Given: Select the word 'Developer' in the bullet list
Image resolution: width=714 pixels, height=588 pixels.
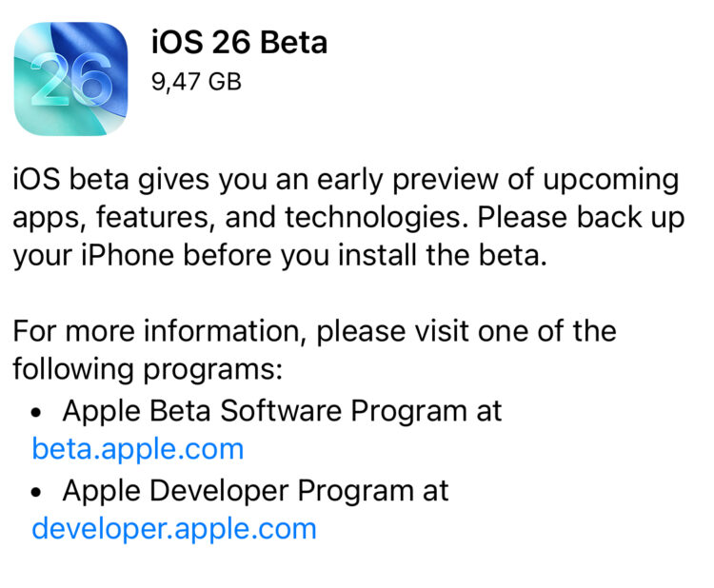Looking at the screenshot, I should coord(219,492).
